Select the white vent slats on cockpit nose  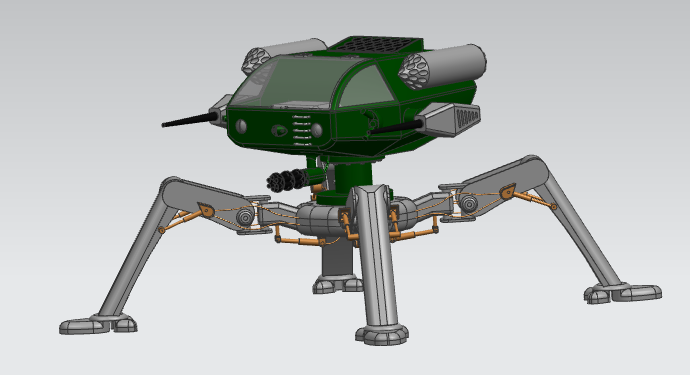(x=302, y=130)
